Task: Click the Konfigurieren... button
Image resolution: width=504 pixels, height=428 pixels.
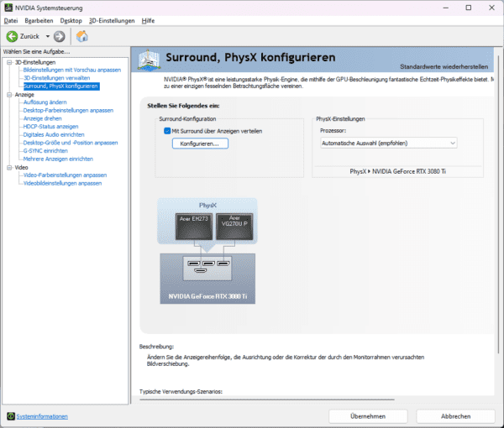Action: pos(200,144)
